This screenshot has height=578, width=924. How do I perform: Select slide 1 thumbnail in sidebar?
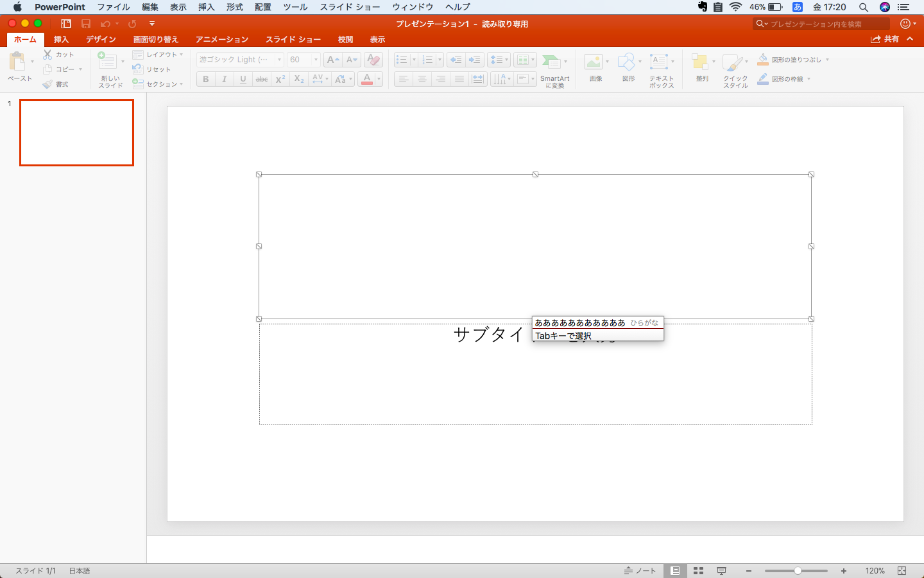[76, 132]
